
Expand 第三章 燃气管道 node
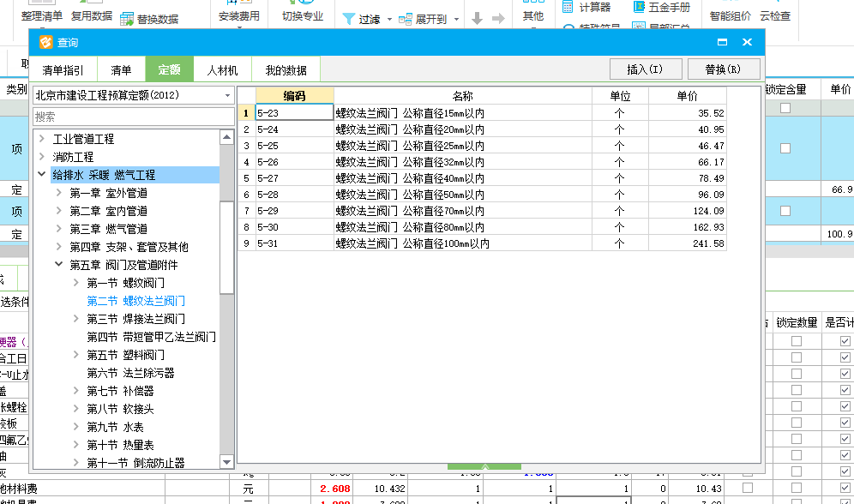click(59, 229)
